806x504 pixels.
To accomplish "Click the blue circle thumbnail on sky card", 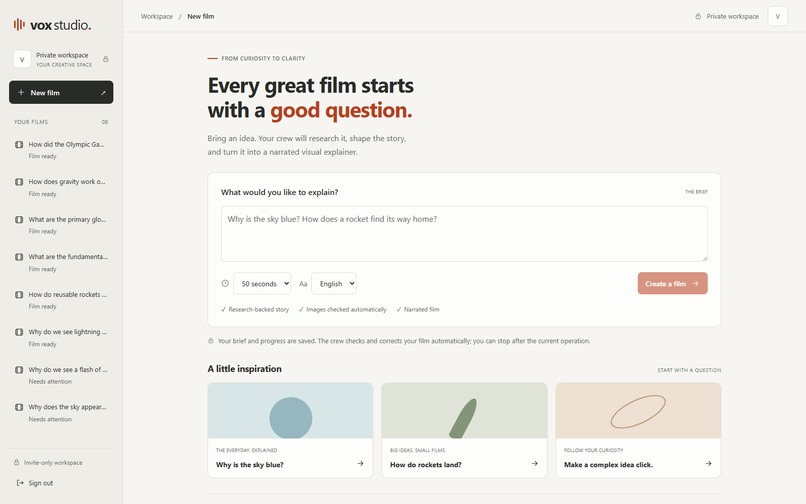I will click(291, 418).
